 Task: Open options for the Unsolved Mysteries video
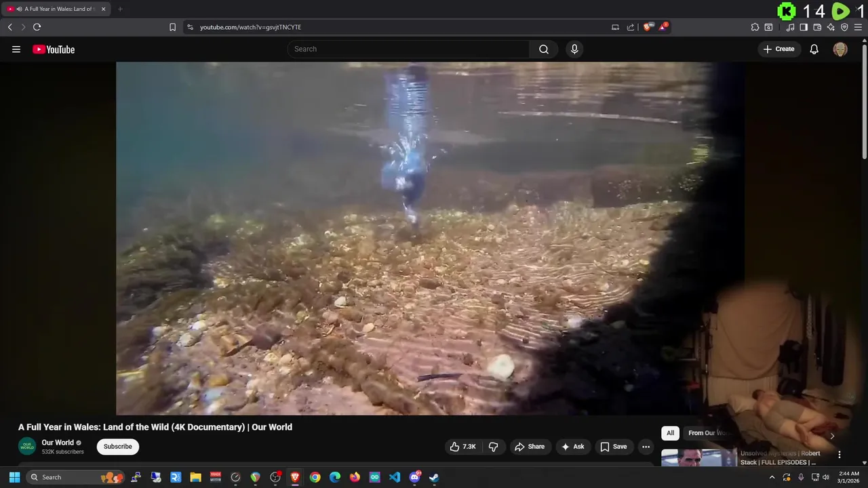(840, 455)
